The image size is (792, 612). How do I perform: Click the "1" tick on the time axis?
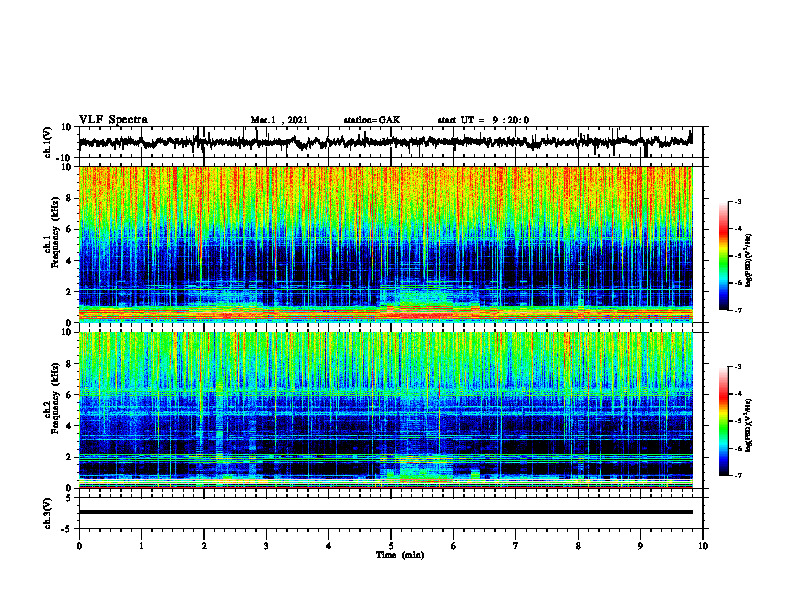[x=141, y=546]
